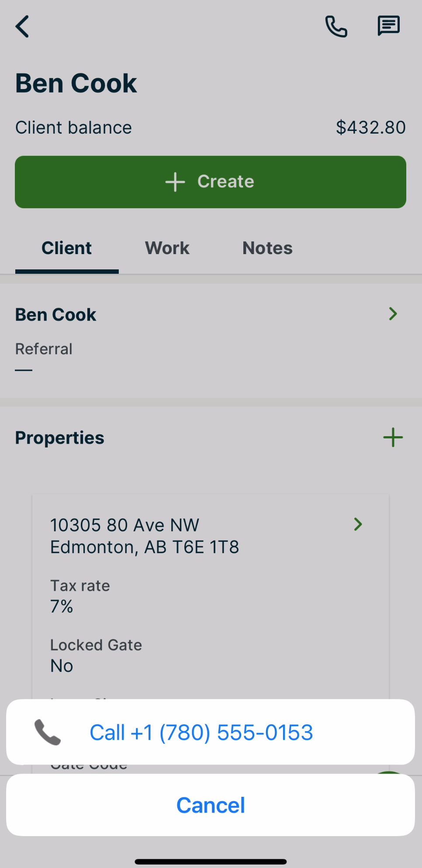
Task: Tap the phone icon in the header
Action: [336, 27]
